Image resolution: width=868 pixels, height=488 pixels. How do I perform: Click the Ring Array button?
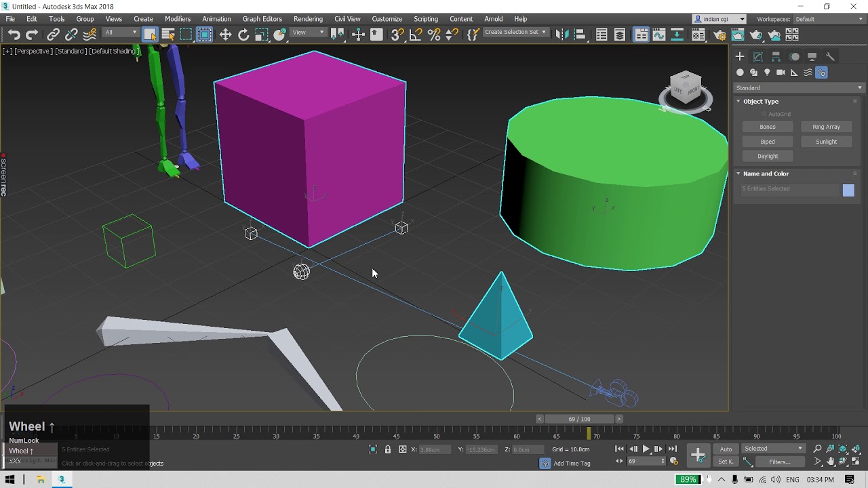[826, 127]
